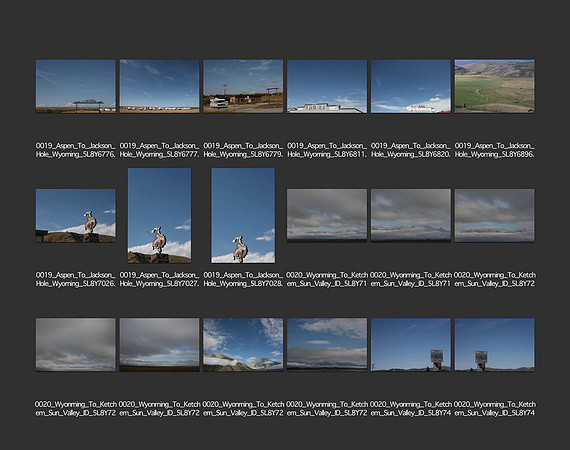The width and height of the screenshot is (570, 450).
Task: Select thumbnail 5L8Y6776 with ranch gate silhouette
Action: (x=76, y=87)
